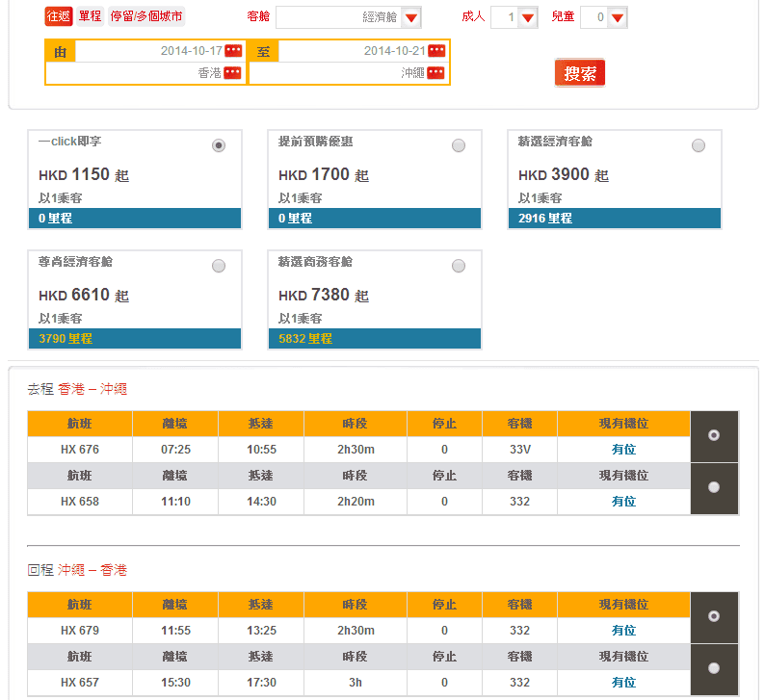Select outbound flight HX 658 radio button

point(714,487)
